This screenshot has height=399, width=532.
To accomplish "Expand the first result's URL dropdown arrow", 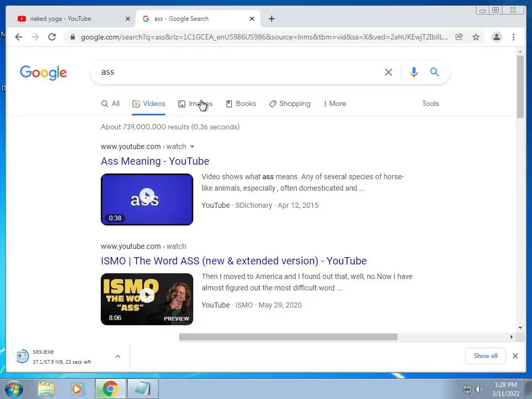I will point(192,147).
